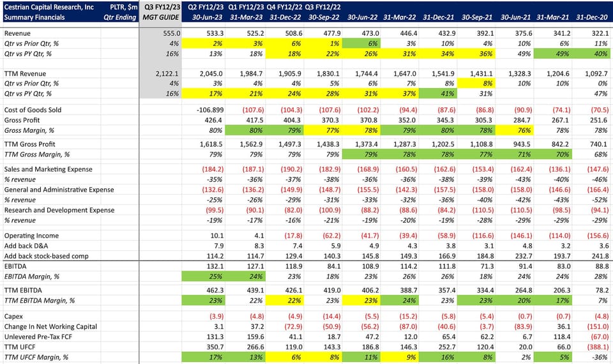Click the Gross Profit row label
The image size is (613, 364).
click(22, 120)
